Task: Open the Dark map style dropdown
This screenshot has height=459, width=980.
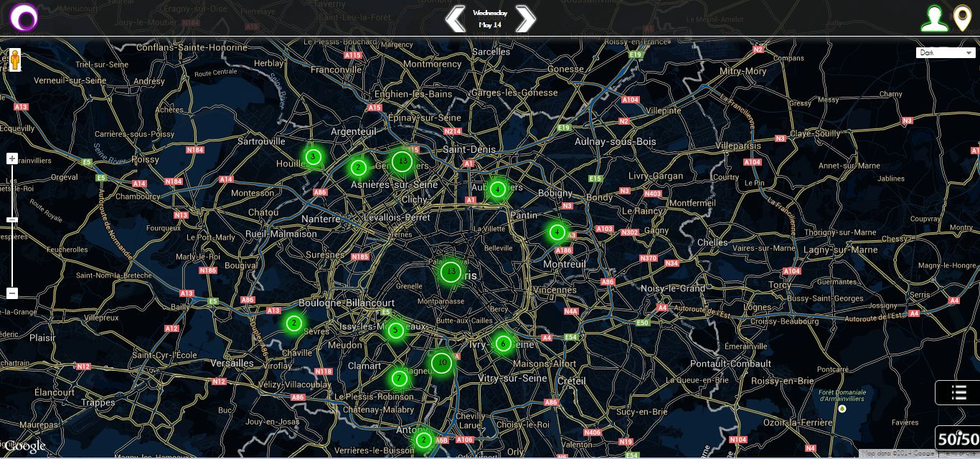Action: point(946,52)
